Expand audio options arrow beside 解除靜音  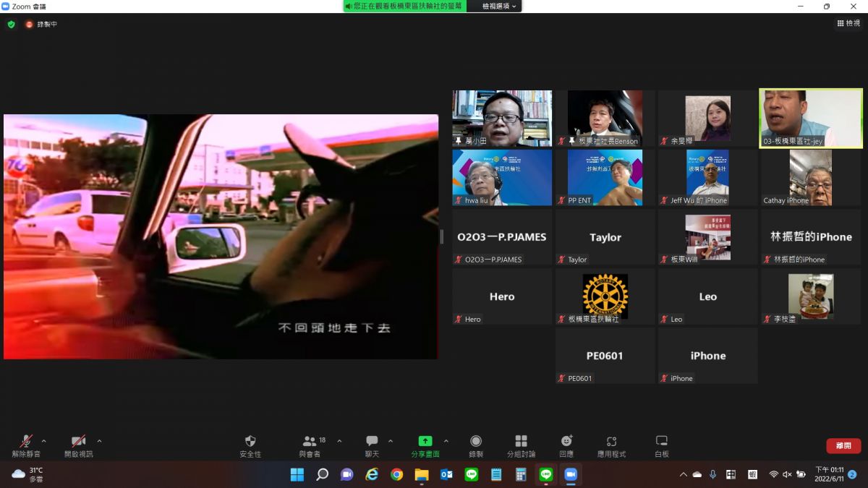[43, 441]
